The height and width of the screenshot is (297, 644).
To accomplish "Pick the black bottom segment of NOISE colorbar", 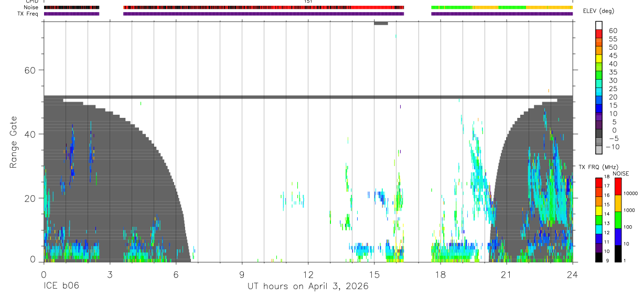I will (x=618, y=253).
